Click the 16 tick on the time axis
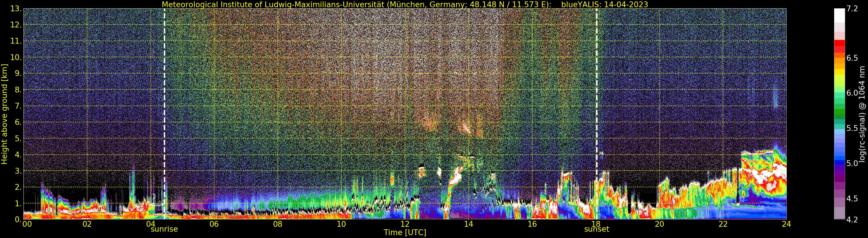This screenshot has height=238, width=868. tap(532, 224)
